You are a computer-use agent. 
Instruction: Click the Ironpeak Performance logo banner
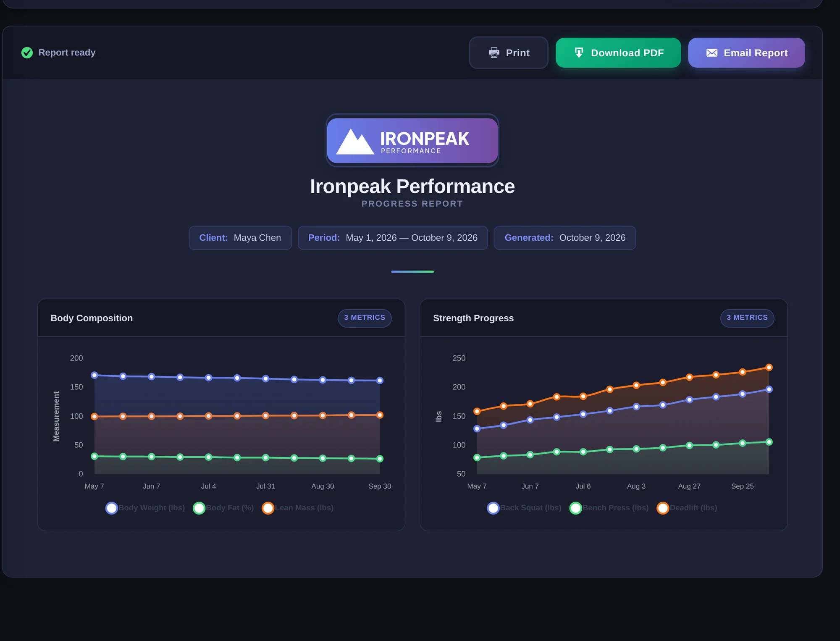click(x=412, y=140)
